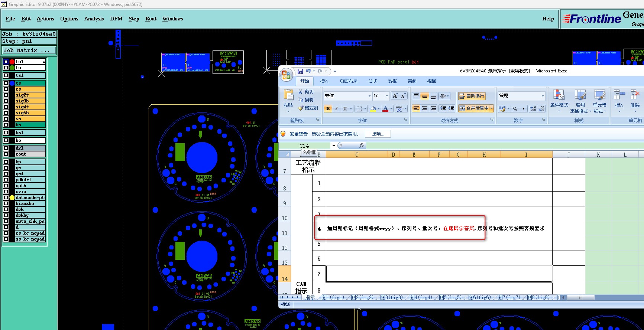Align text right in Excel

[433, 108]
